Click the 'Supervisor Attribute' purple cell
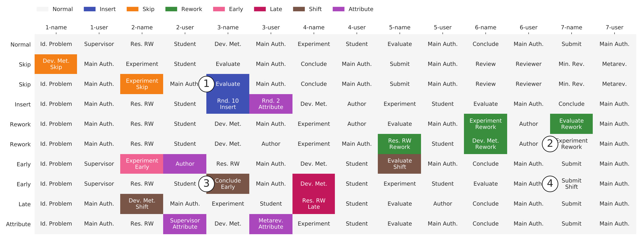Screen dimensions: 644x242 (x=185, y=224)
